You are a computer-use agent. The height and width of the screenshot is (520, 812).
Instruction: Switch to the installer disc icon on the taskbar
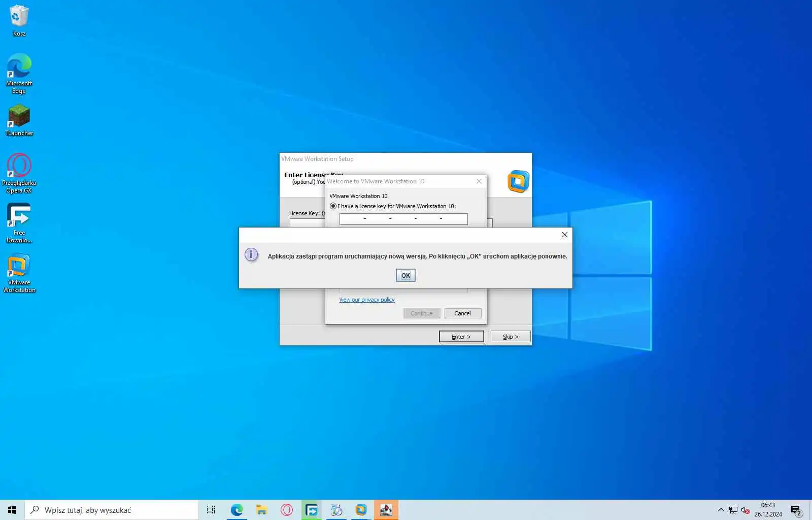tap(336, 510)
